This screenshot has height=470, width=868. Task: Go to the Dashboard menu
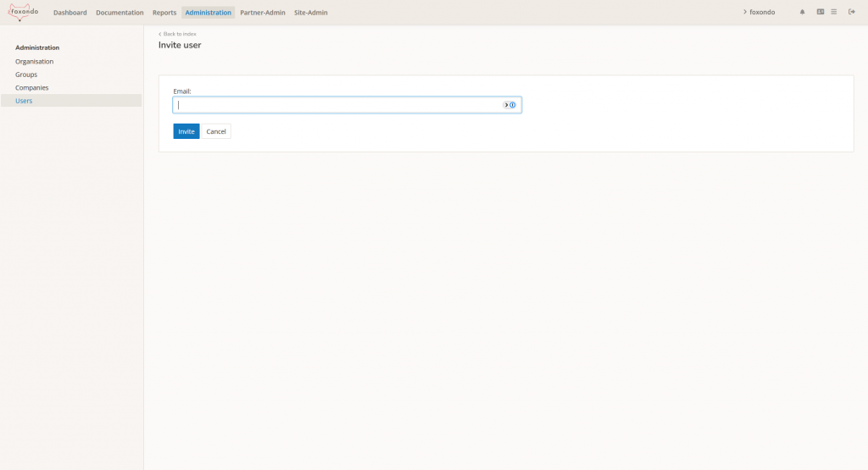point(70,12)
